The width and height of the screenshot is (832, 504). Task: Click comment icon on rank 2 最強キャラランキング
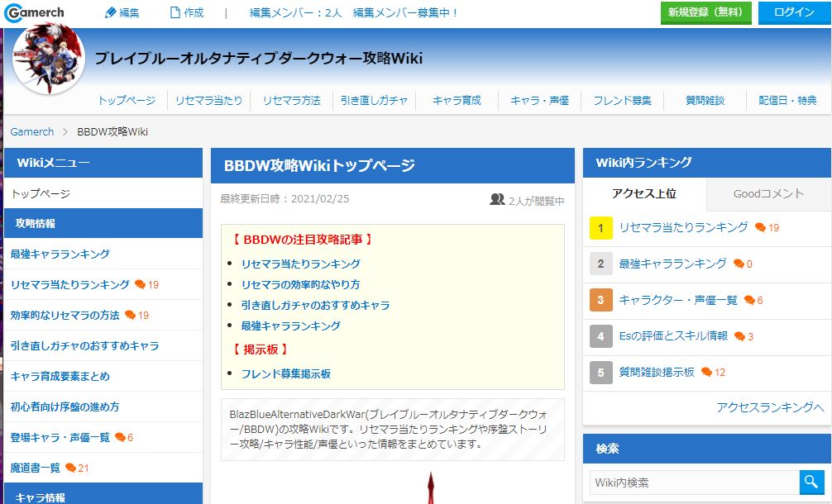pyautogui.click(x=739, y=264)
